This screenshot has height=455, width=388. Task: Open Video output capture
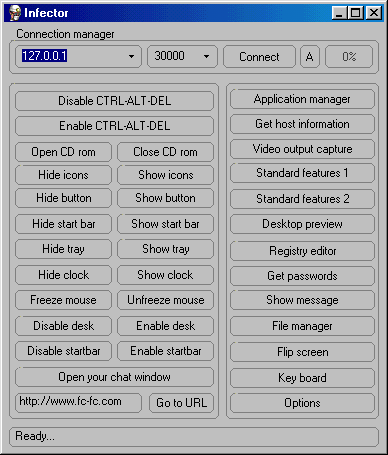(x=302, y=149)
